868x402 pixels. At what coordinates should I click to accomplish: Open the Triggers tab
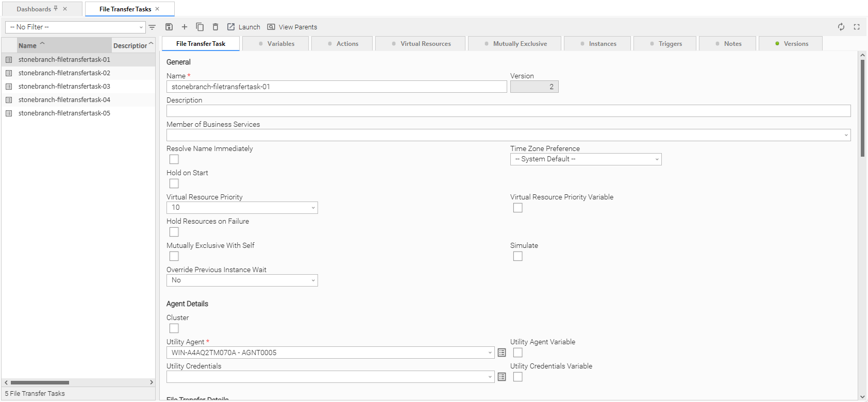pyautogui.click(x=665, y=44)
